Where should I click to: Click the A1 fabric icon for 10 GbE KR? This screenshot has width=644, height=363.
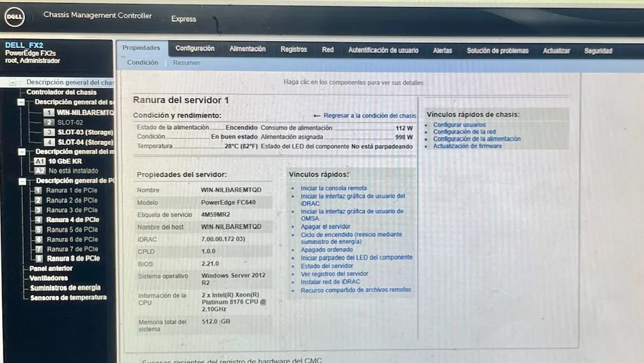(x=39, y=161)
